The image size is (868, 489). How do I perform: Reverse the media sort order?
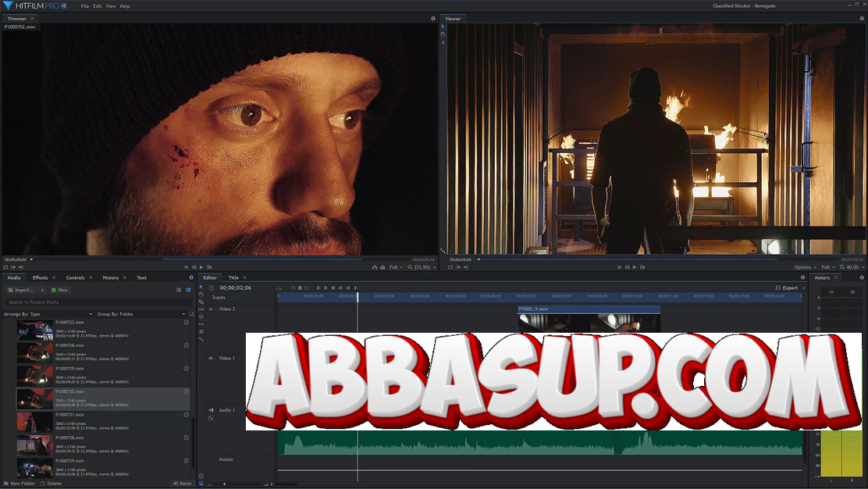pos(192,314)
